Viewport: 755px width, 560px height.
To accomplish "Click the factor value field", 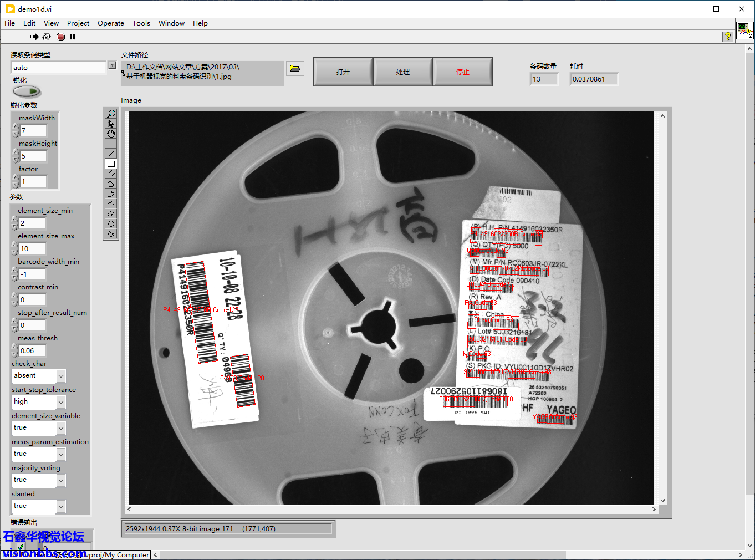I will tap(33, 182).
